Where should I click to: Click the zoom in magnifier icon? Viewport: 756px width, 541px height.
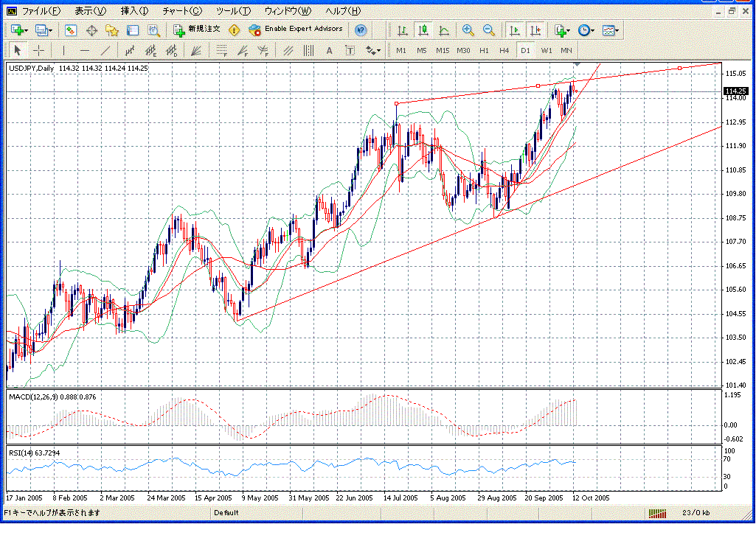tap(468, 30)
